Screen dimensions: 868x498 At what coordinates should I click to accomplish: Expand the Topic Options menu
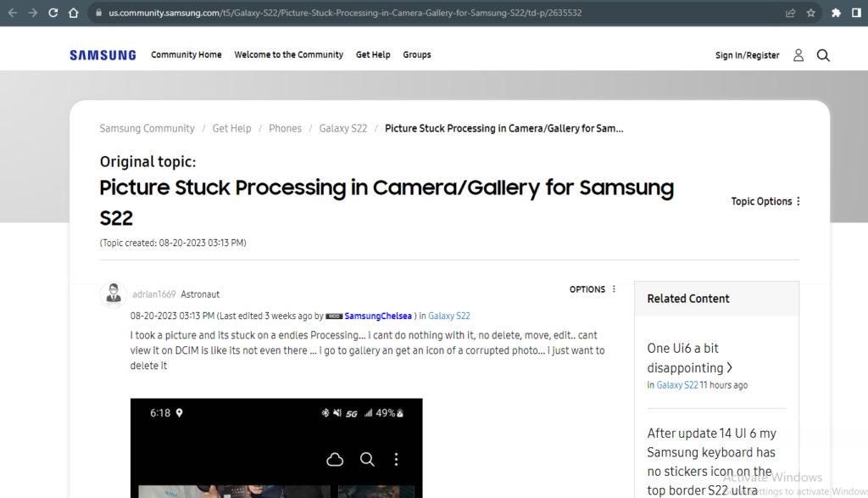click(x=765, y=202)
